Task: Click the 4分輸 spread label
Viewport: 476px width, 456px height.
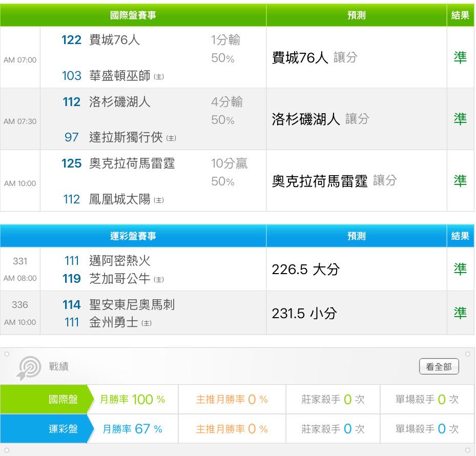Action: (x=227, y=102)
